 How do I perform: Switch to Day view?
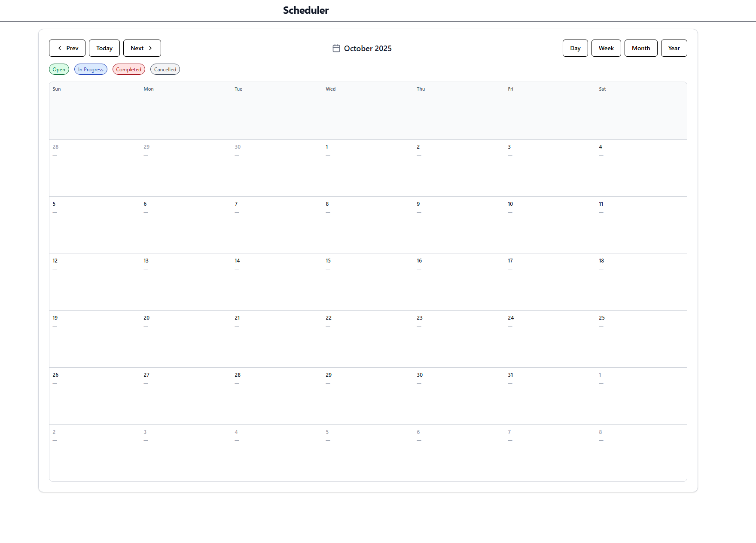(575, 48)
